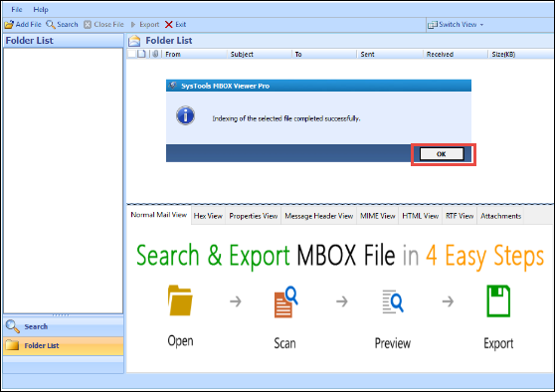This screenshot has height=392, width=555.
Task: Click the Close File toolbar icon
Action: (x=88, y=25)
